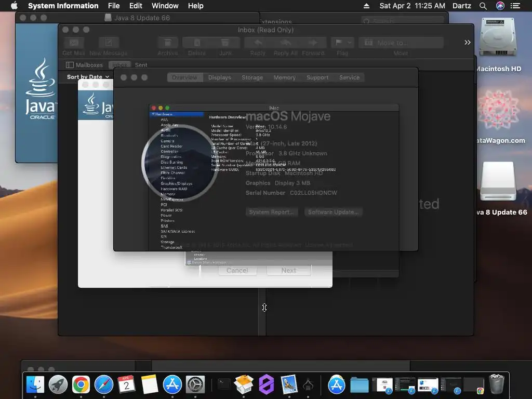This screenshot has height=399, width=532.
Task: Select Graphics/Displays in hardware list
Action: pos(177,183)
